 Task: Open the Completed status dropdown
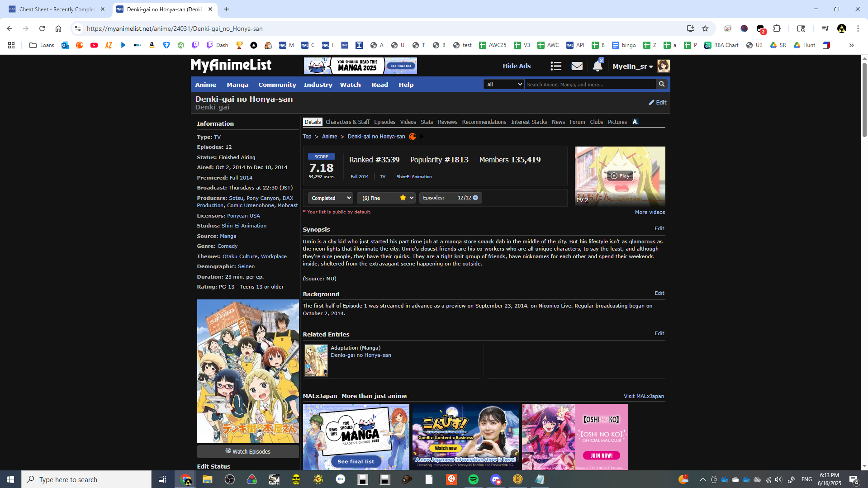pyautogui.click(x=331, y=198)
